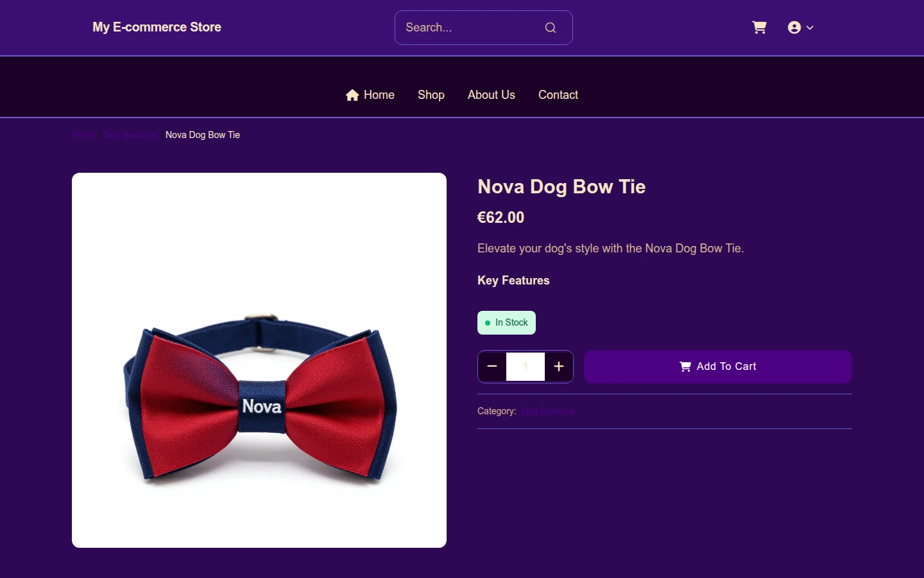Open Dog Boutique breadcrumb link
The width and height of the screenshot is (924, 578).
pos(131,135)
